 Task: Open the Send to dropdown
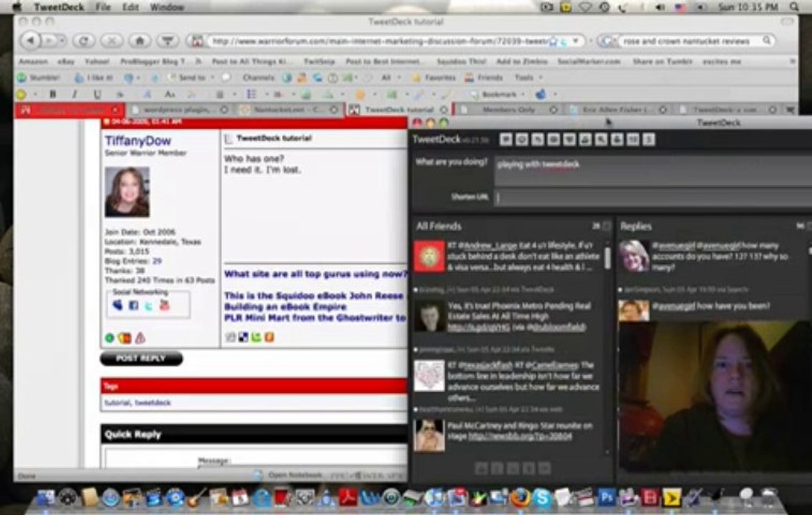[x=213, y=78]
